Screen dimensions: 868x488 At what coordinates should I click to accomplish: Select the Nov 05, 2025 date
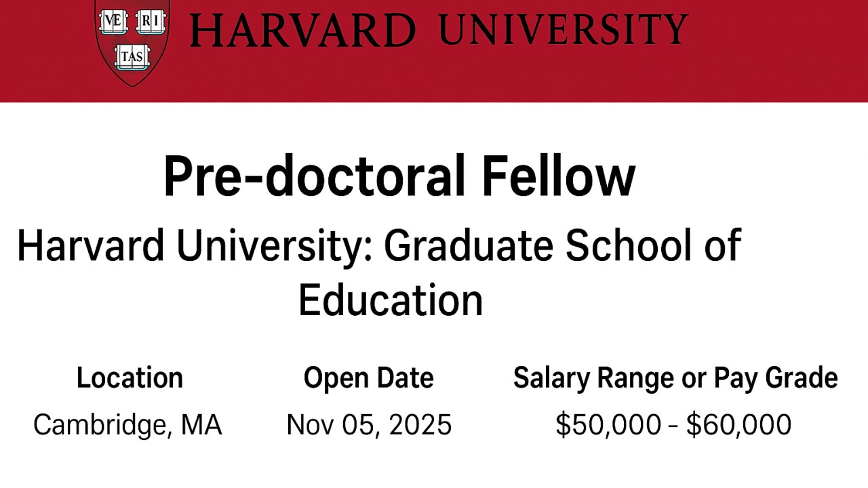pyautogui.click(x=369, y=425)
